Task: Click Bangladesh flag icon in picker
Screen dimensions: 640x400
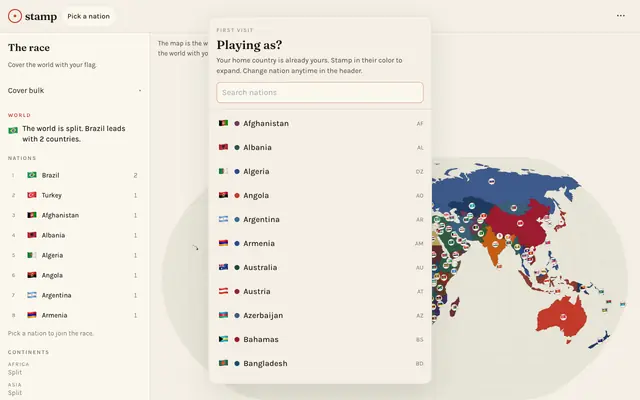Action: tap(223, 363)
